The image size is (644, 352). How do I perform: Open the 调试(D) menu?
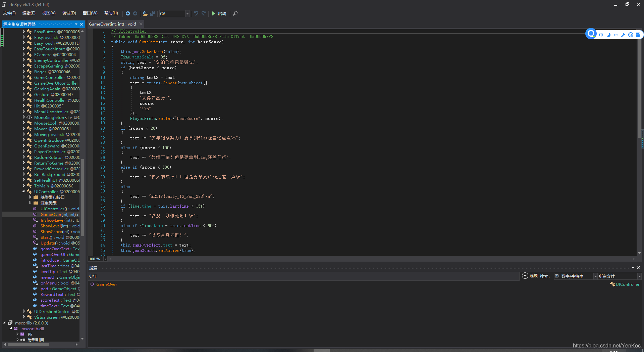click(69, 13)
